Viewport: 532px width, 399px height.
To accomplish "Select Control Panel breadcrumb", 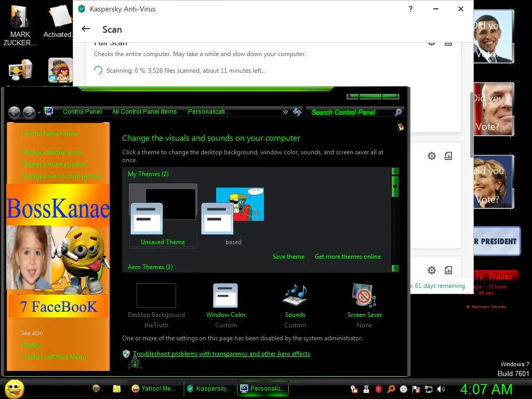I will (82, 112).
